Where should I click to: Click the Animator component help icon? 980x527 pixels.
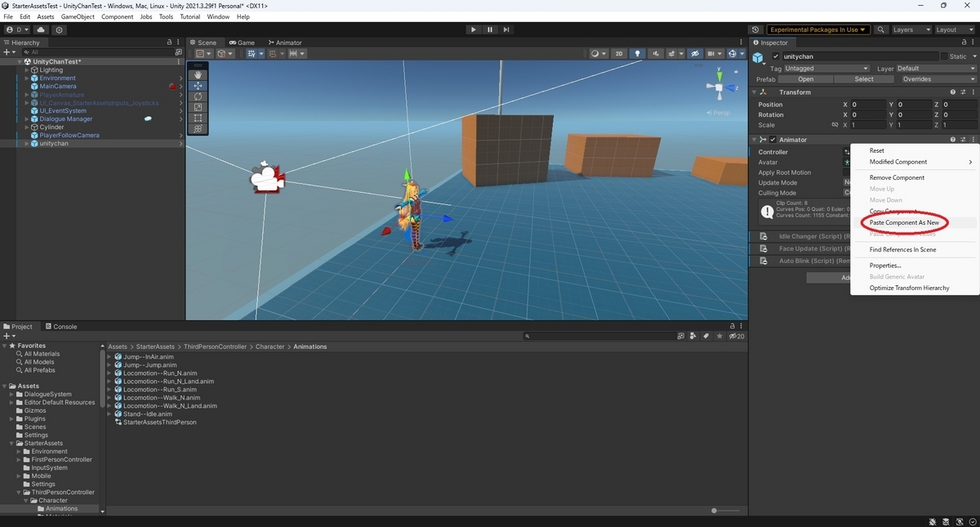click(x=953, y=140)
